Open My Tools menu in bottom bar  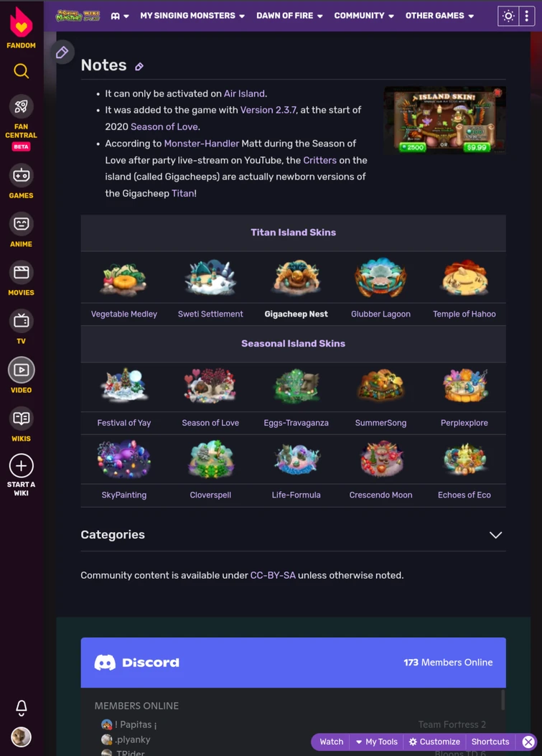(377, 742)
